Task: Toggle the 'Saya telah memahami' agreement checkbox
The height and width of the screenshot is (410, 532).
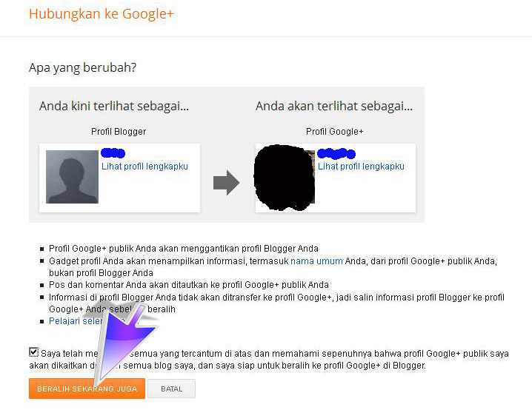Action: (x=33, y=352)
